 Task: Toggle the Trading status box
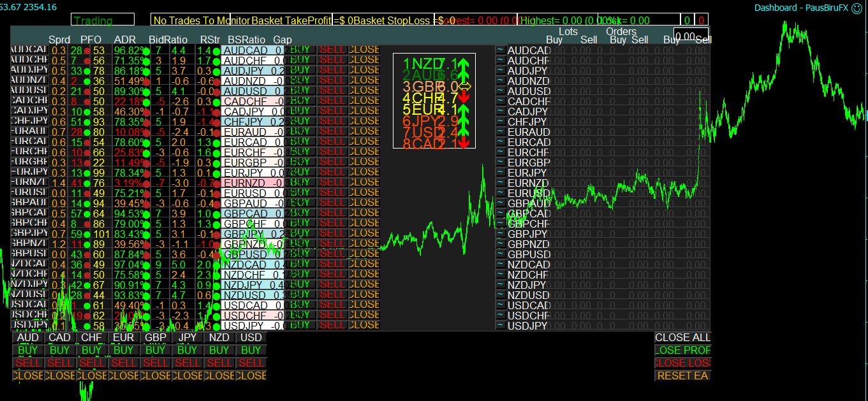102,21
